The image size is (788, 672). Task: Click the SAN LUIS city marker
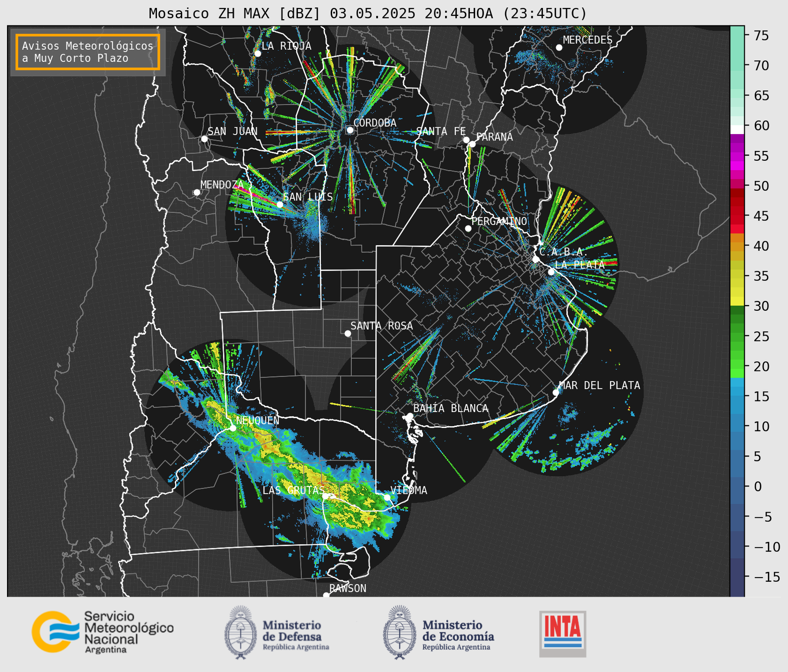click(280, 204)
